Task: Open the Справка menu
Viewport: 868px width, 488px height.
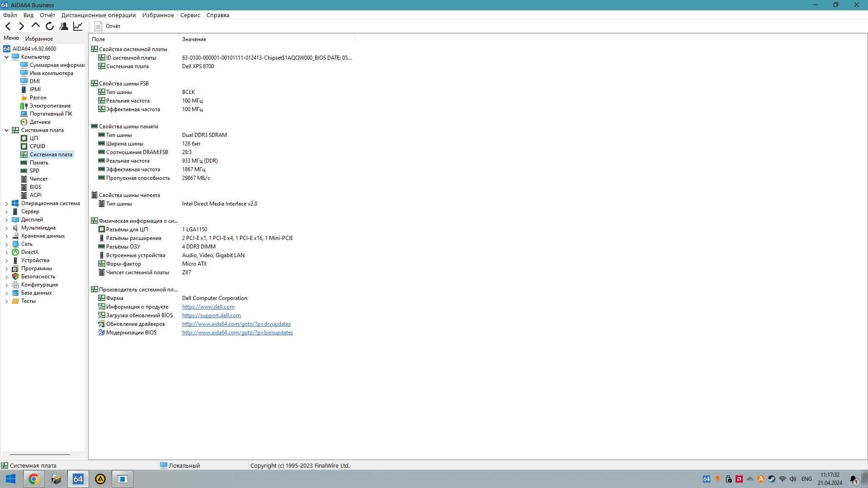Action: [218, 15]
